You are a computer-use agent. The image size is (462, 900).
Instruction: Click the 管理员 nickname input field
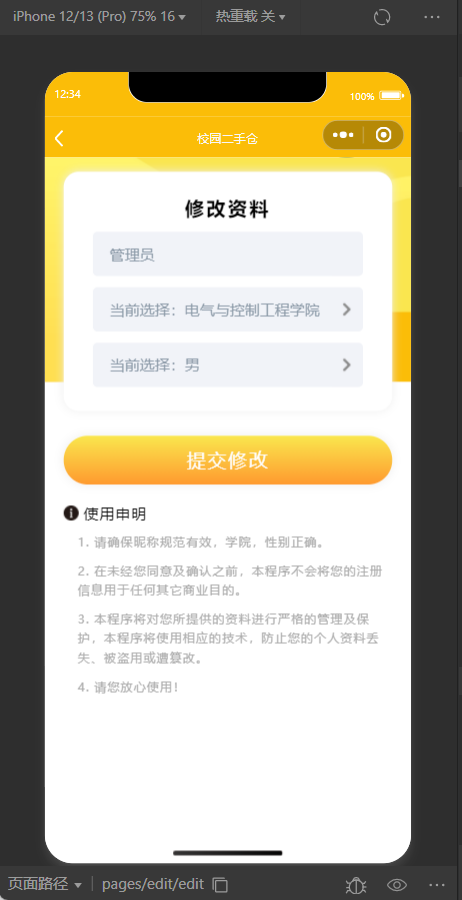click(228, 254)
